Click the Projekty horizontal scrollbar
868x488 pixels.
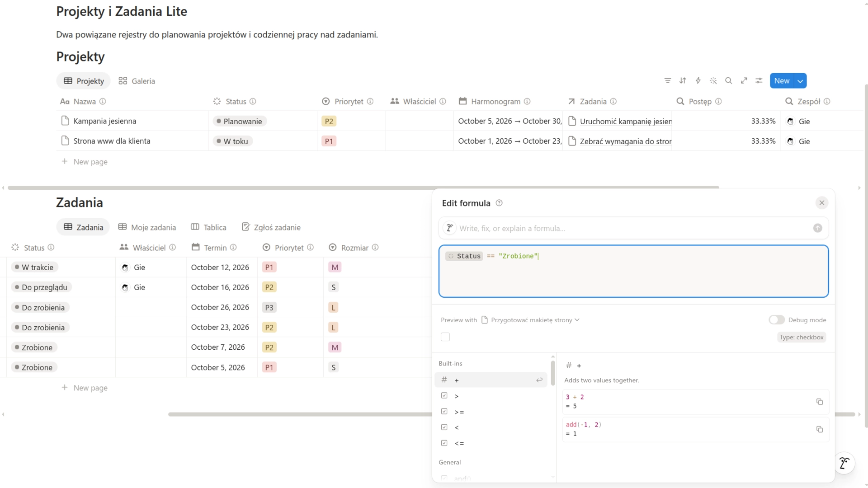pyautogui.click(x=363, y=188)
